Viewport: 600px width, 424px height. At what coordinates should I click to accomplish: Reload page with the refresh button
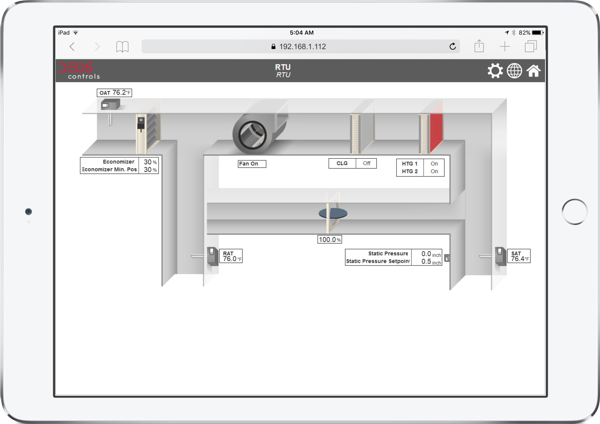[453, 46]
